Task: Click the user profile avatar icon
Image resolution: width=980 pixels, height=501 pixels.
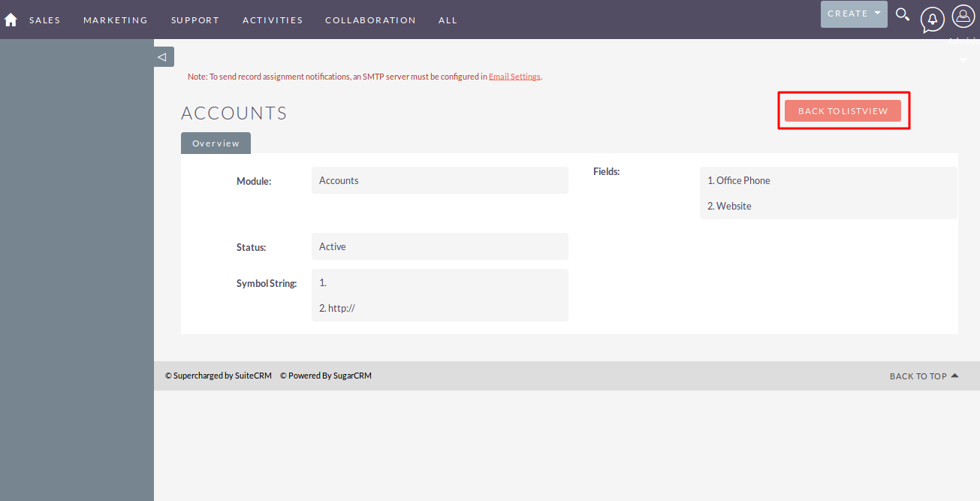Action: pos(963,17)
